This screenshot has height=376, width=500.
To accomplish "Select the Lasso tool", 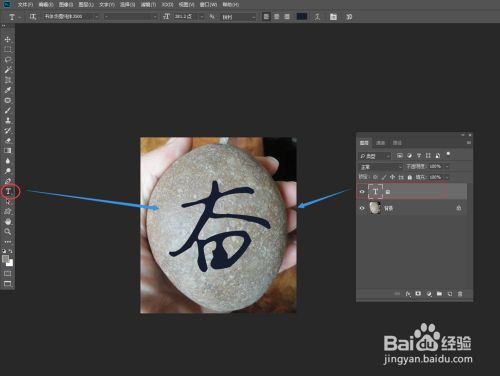I will coord(8,60).
